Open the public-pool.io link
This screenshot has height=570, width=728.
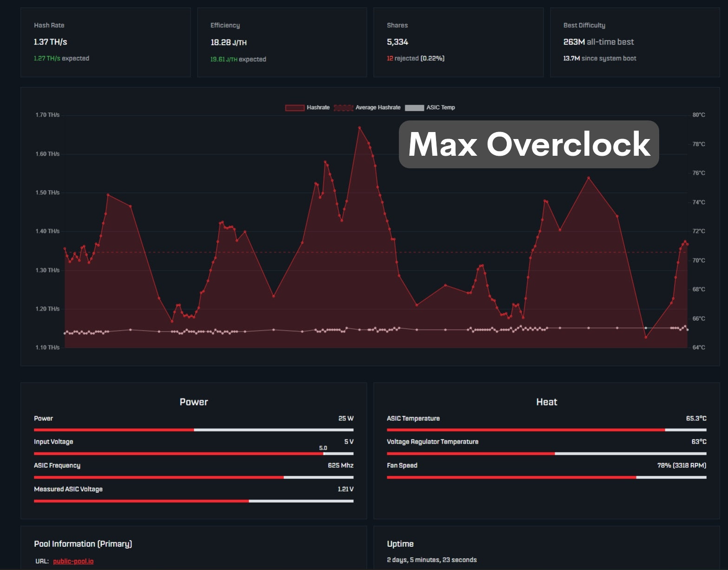point(73,561)
